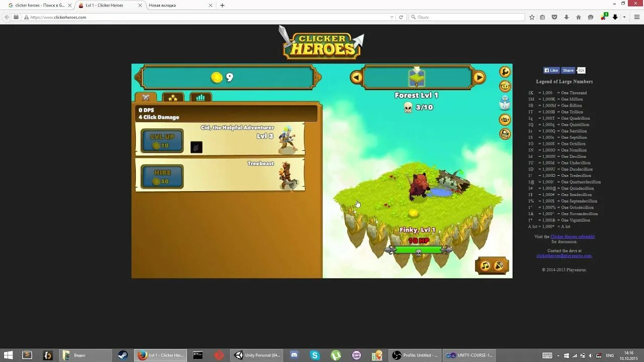
Task: Click the Facebook Share button
Action: tap(568, 70)
